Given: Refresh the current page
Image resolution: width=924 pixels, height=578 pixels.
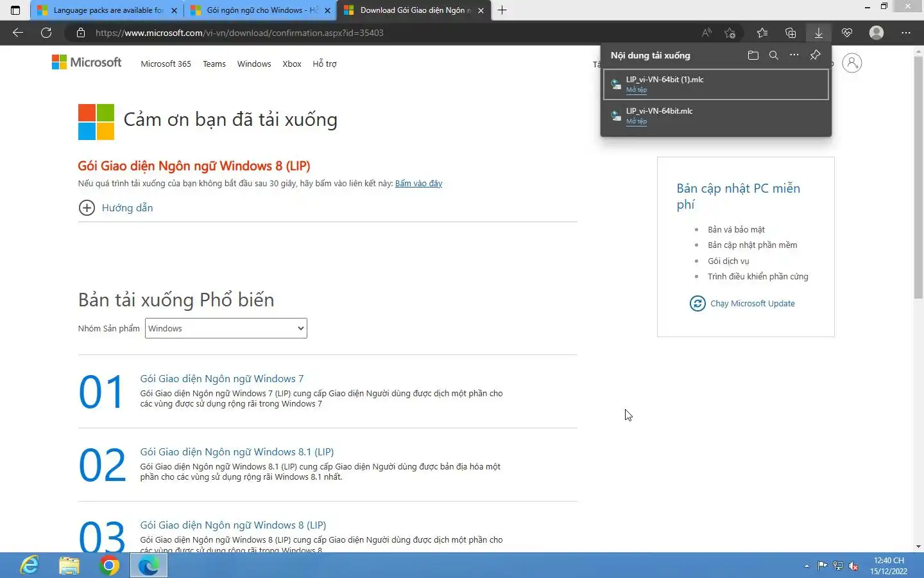Looking at the screenshot, I should click(x=46, y=33).
